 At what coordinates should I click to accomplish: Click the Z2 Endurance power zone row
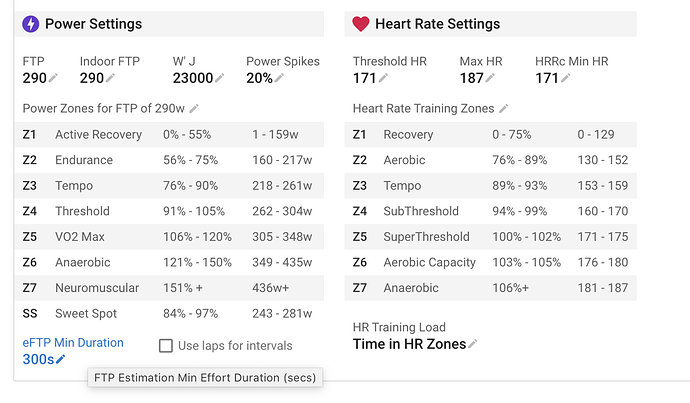coord(172,160)
